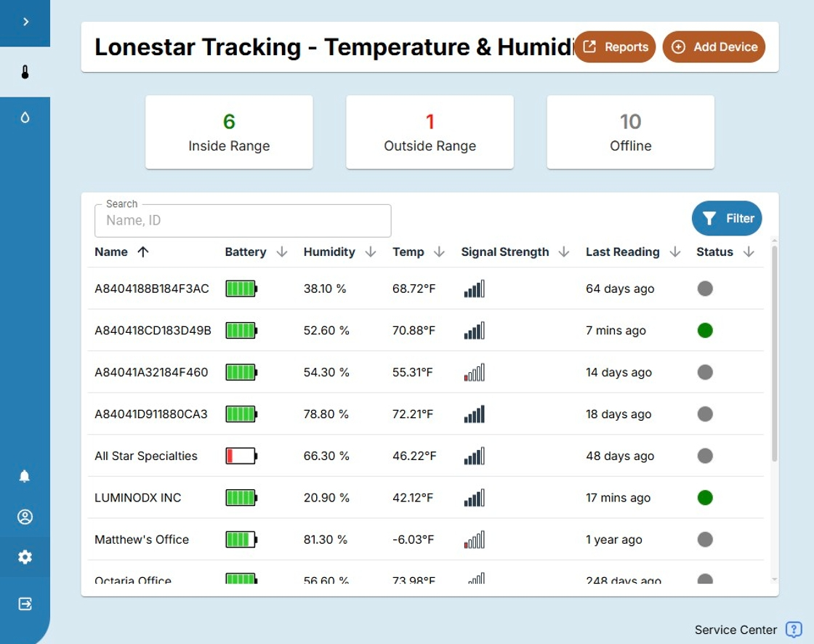Click the Service Center help question icon
The width and height of the screenshot is (814, 644).
point(794,629)
